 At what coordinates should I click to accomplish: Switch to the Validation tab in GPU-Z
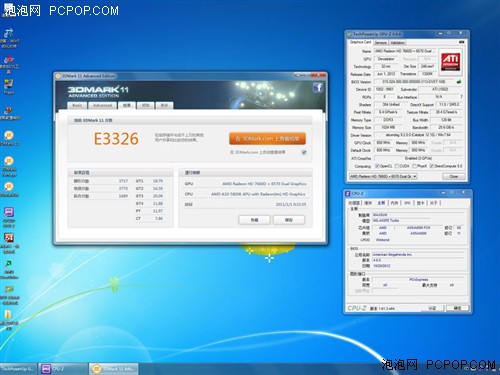tap(397, 42)
